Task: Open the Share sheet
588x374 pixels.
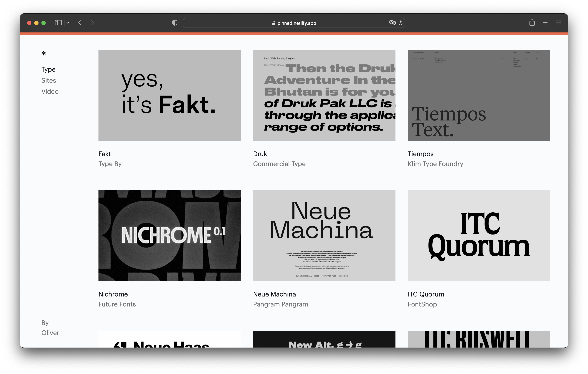Action: click(x=532, y=23)
